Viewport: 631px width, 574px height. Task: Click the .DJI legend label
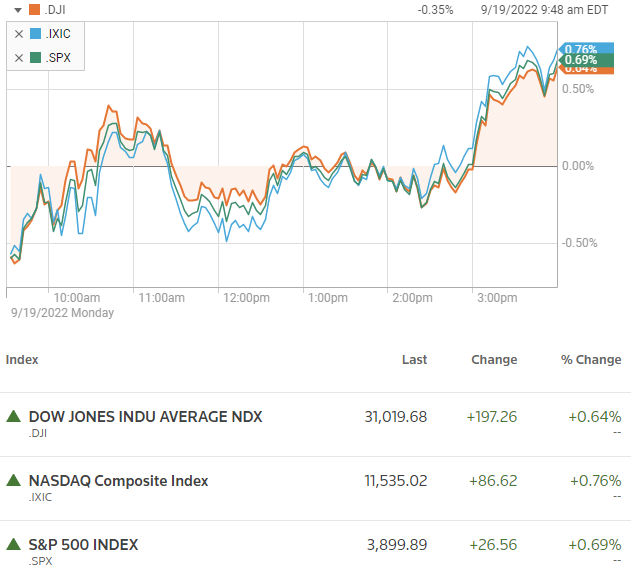(x=55, y=10)
